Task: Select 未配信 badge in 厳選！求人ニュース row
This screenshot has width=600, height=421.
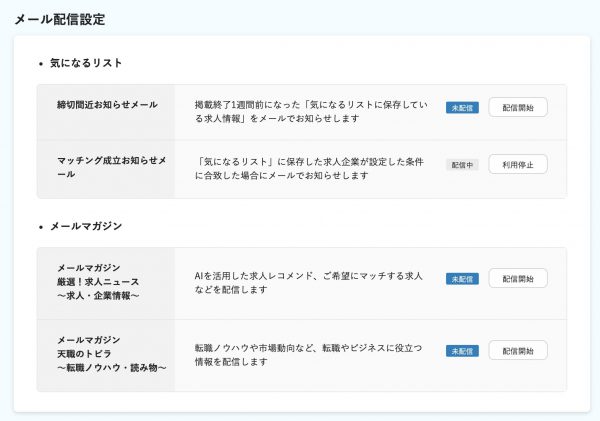Action: 462,278
